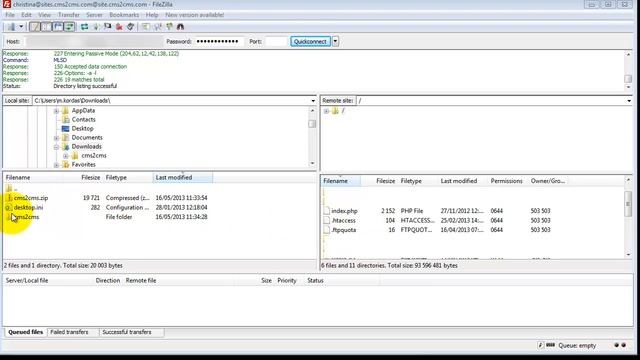Screen dimensions: 640x360
Task: Open the Help menu
Action: (x=152, y=15)
